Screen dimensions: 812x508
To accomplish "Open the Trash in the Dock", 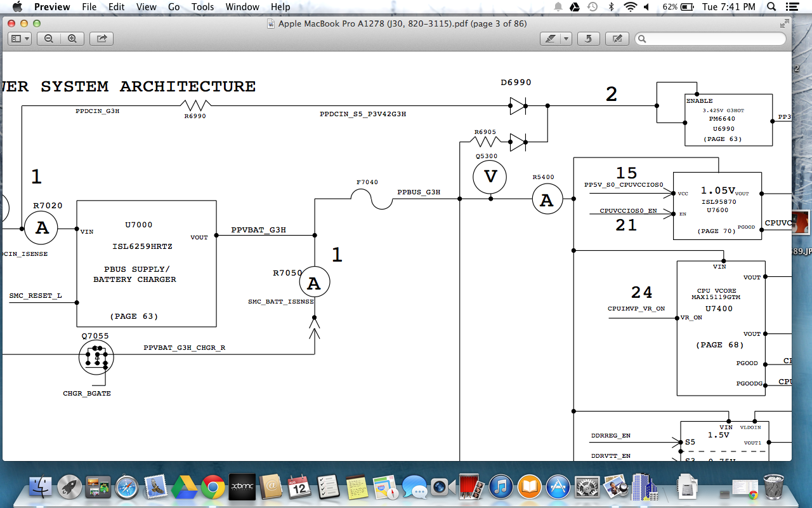I will pyautogui.click(x=774, y=488).
